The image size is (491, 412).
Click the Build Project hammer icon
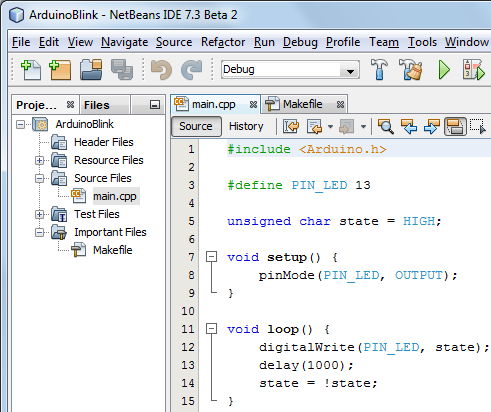(379, 70)
